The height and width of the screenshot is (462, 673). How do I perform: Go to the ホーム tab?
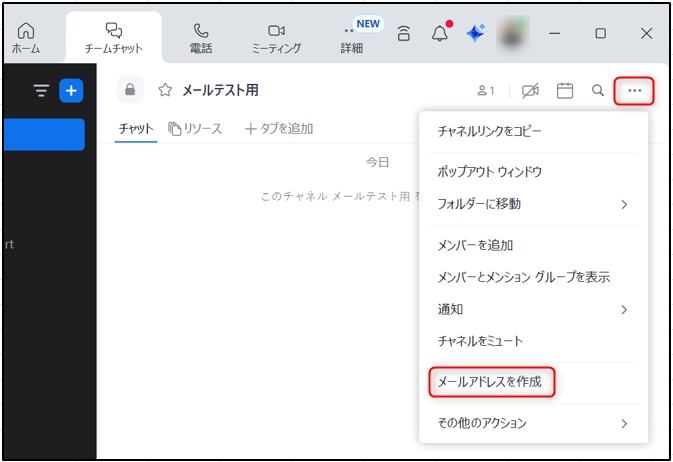point(26,38)
